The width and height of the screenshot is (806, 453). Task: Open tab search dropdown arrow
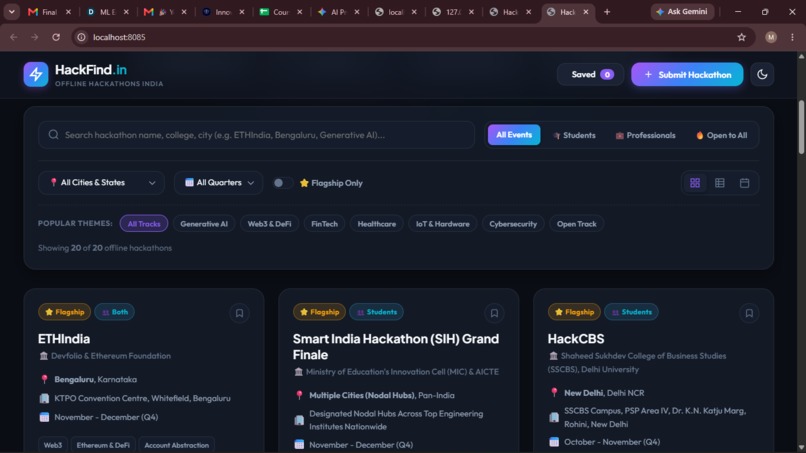tap(11, 12)
